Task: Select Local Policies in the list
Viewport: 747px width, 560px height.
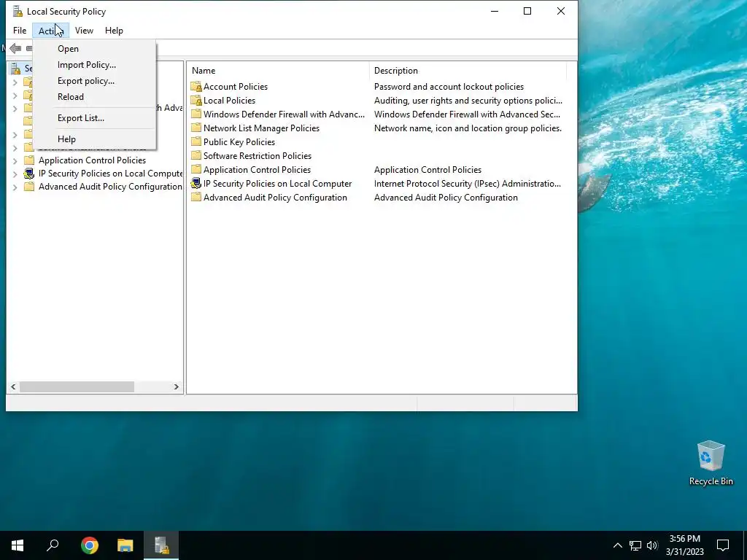Action: pos(229,101)
